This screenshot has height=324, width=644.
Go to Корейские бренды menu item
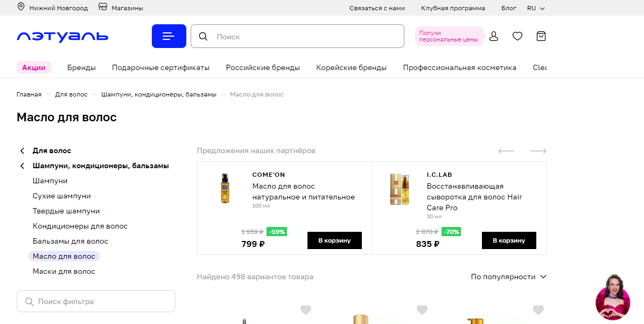pyautogui.click(x=351, y=67)
